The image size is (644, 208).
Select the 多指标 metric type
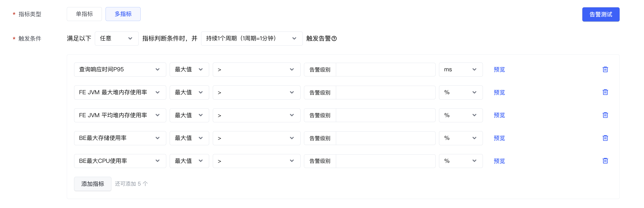pyautogui.click(x=123, y=14)
